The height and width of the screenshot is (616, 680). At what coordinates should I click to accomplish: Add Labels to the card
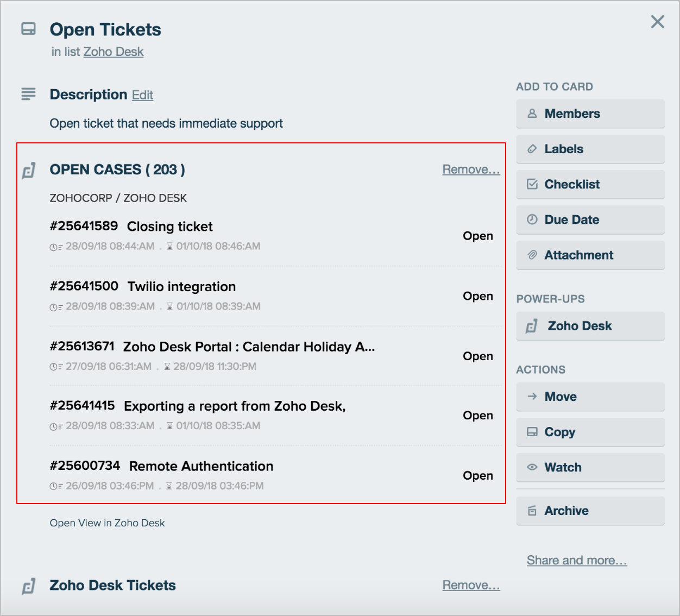point(590,149)
